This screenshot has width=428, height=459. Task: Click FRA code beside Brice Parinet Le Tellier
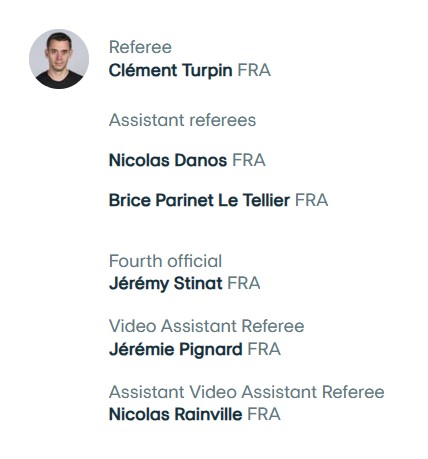point(312,200)
